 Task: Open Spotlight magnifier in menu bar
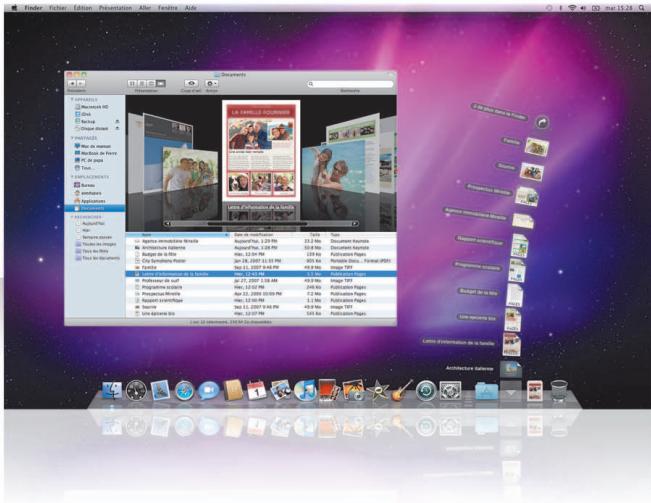pos(642,7)
